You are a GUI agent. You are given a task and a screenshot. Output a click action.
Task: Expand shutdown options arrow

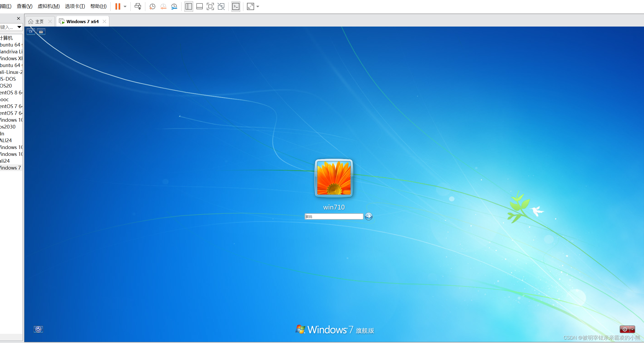click(632, 329)
